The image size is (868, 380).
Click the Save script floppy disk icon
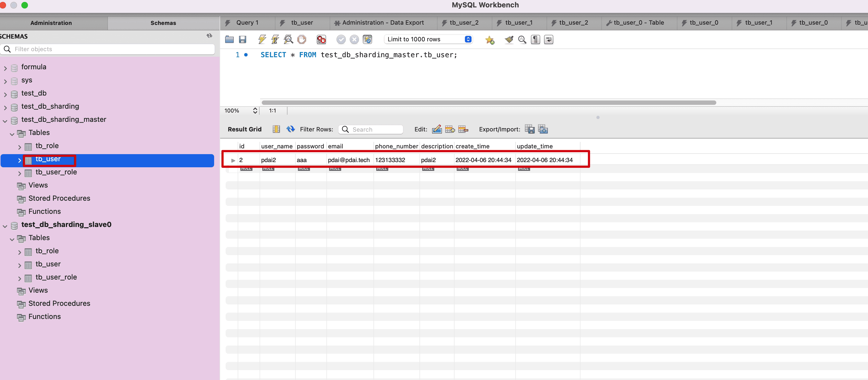click(242, 39)
